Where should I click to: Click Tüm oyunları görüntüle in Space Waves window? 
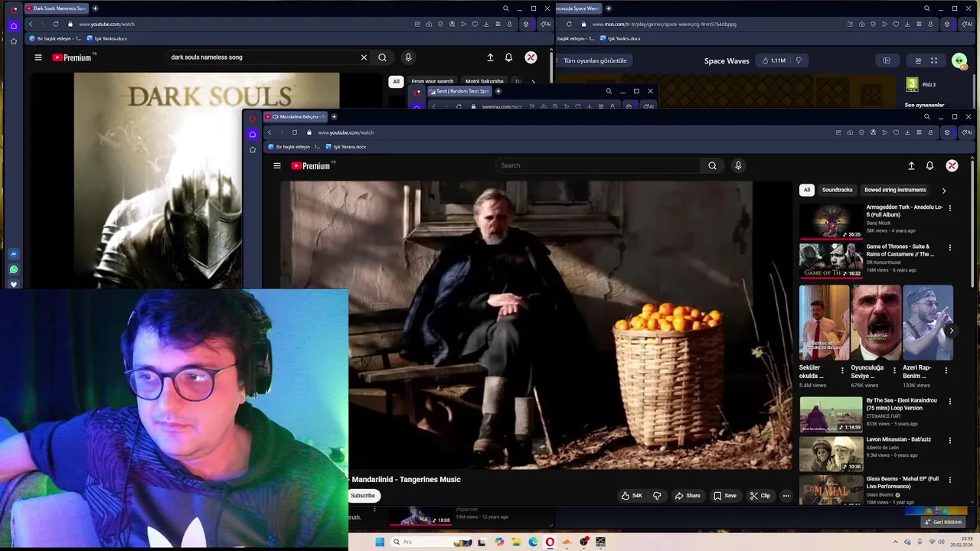point(595,60)
